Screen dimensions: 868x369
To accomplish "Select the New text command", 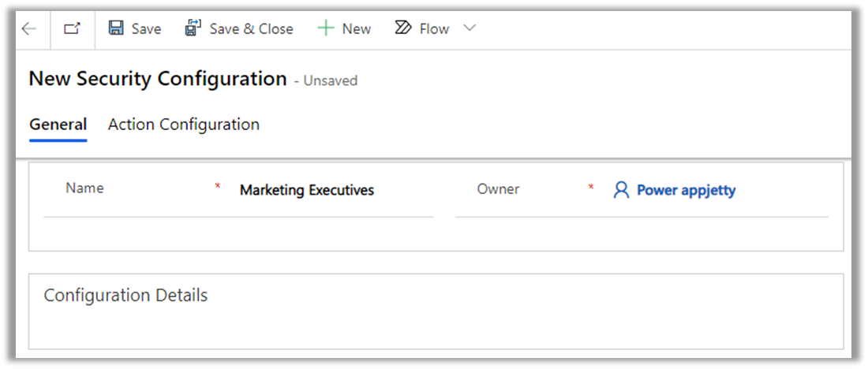I will coord(356,29).
